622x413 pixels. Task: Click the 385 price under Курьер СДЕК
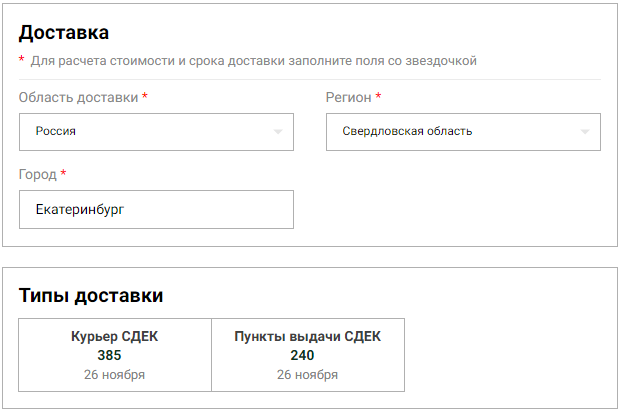(109, 355)
